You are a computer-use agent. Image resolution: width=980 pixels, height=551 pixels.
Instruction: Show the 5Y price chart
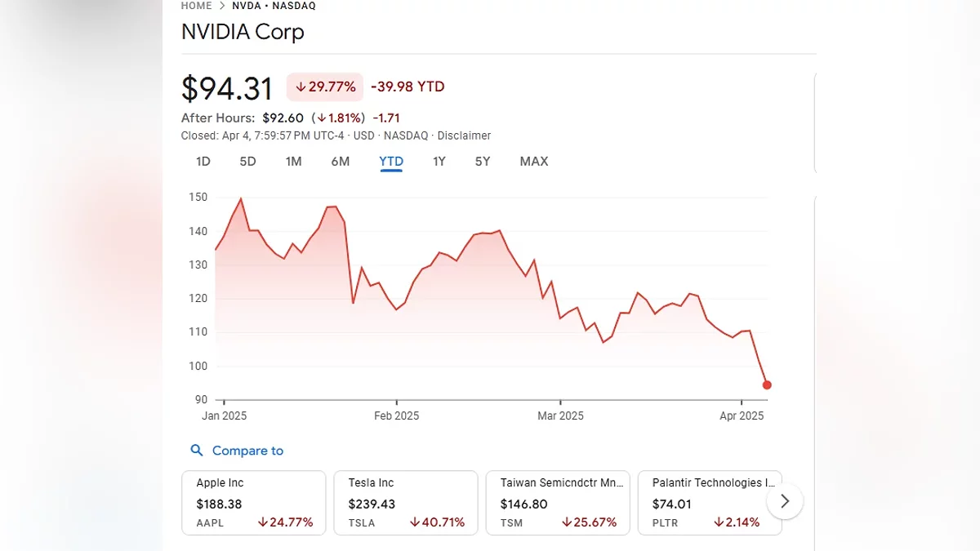tap(483, 162)
